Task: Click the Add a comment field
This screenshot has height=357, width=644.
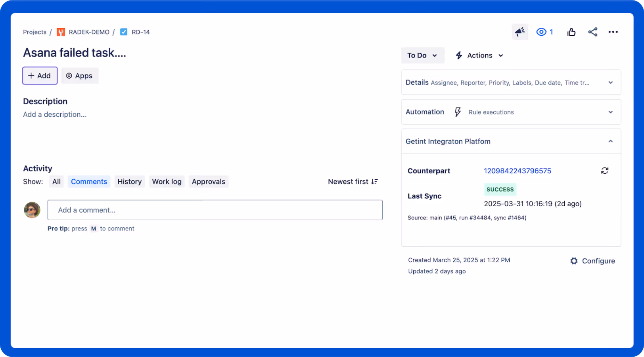Action: coord(215,210)
